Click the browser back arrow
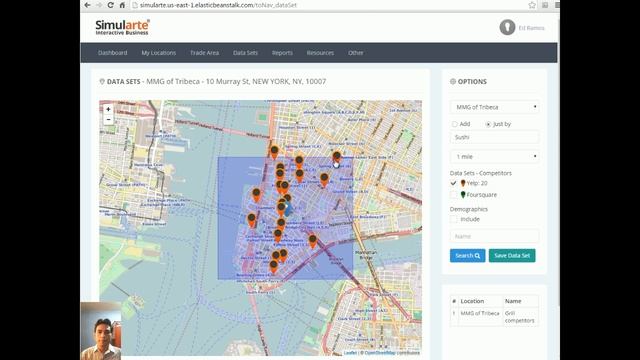 (x=87, y=5)
